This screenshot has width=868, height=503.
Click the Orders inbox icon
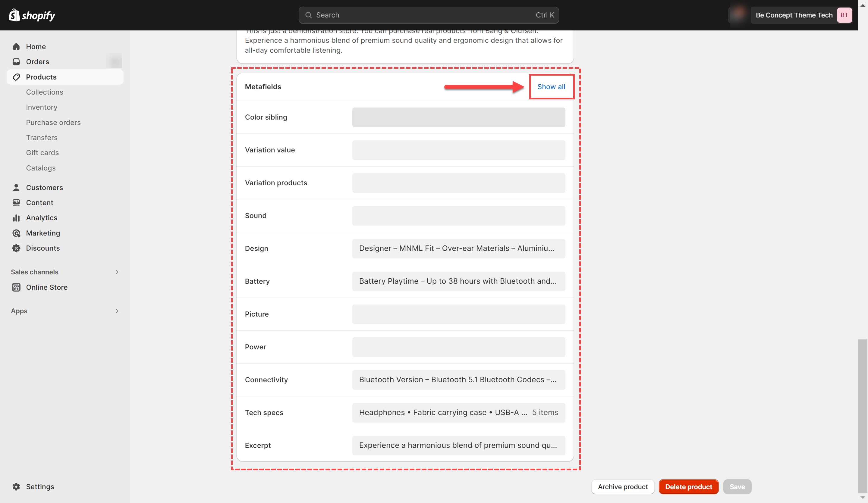point(16,62)
